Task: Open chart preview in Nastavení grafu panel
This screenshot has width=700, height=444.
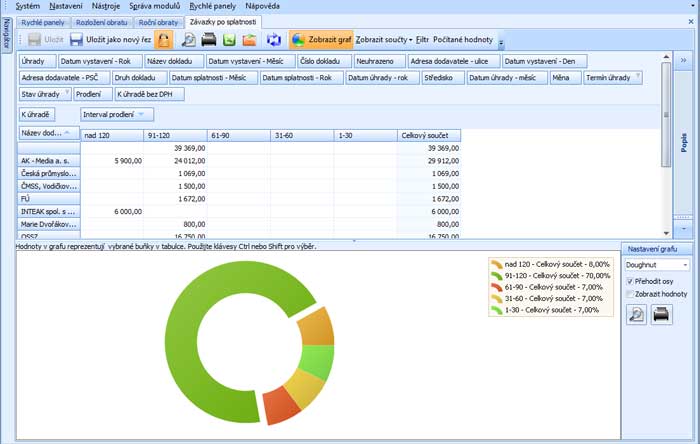Action: click(636, 315)
